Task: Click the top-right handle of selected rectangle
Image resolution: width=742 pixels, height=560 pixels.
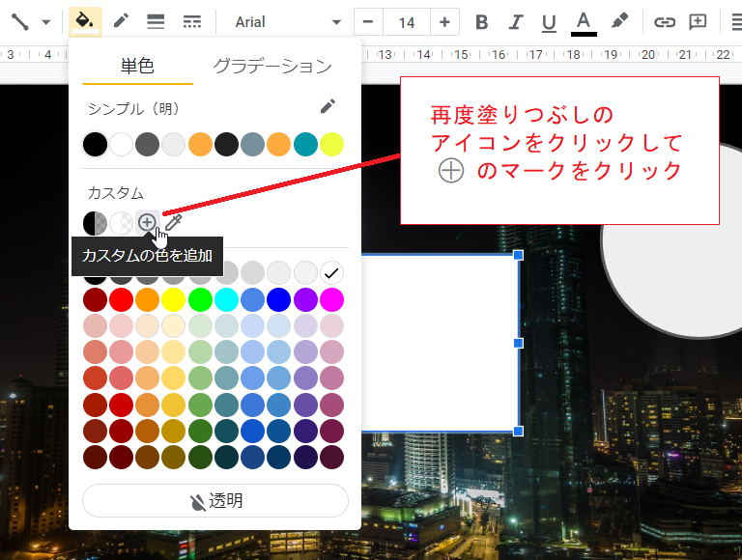Action: [x=518, y=256]
